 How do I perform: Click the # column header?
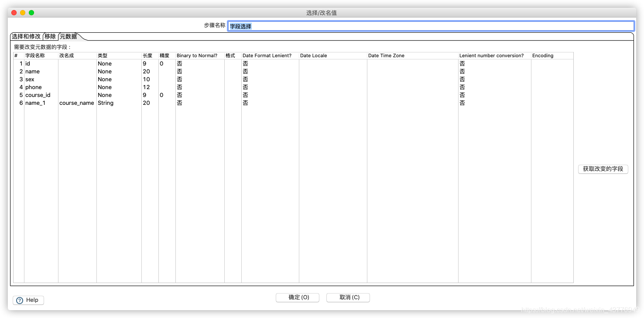click(x=19, y=55)
